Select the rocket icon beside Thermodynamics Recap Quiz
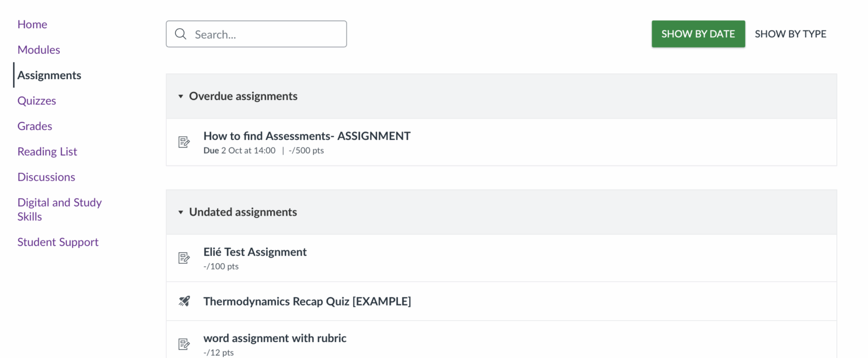Screen dimensions: 868x358 click(x=184, y=301)
